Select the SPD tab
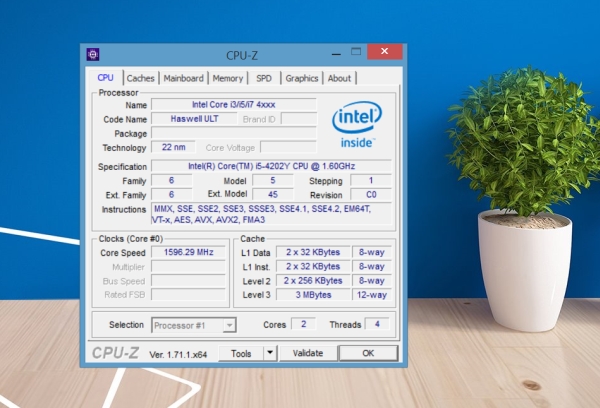The image size is (600, 408). pyautogui.click(x=264, y=78)
